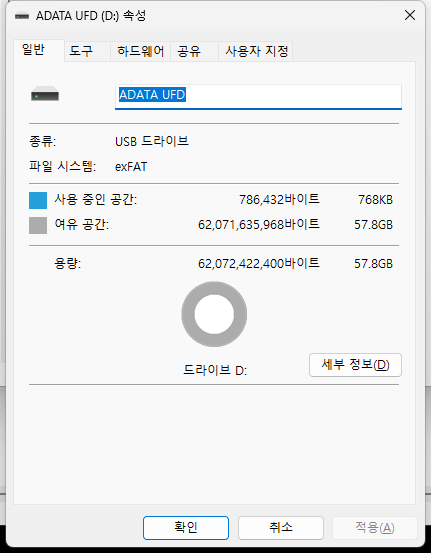
Task: Click the USB 드라이브 type value
Action: (152, 141)
